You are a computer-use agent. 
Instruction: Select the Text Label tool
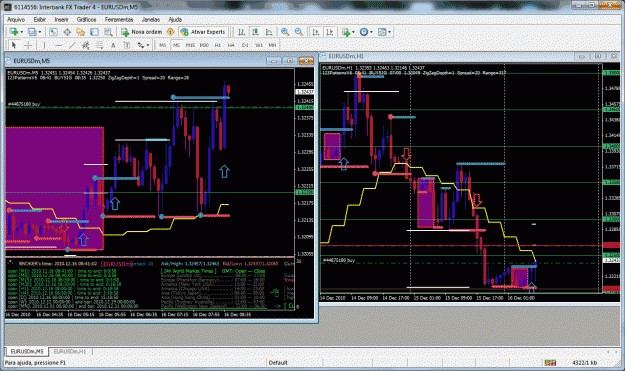click(x=127, y=45)
